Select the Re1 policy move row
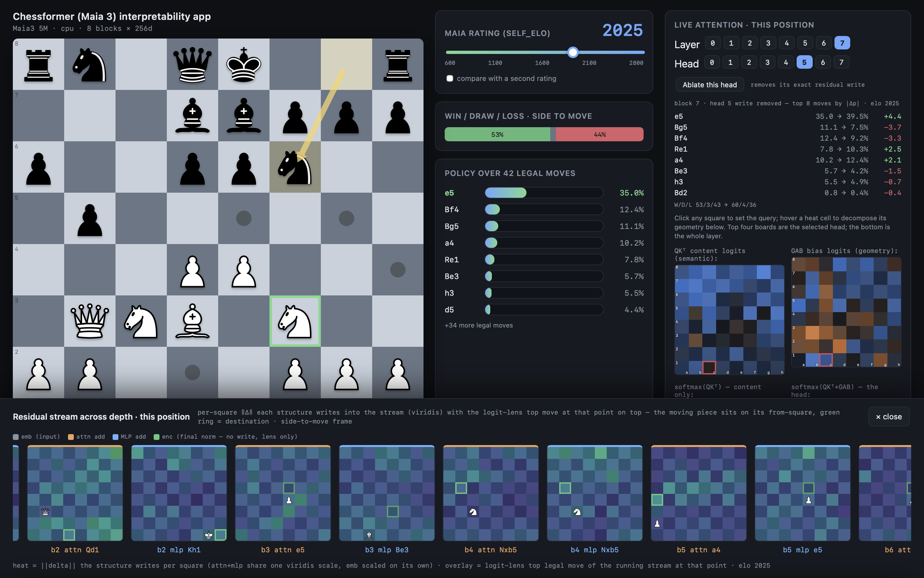This screenshot has width=924, height=578. click(544, 259)
